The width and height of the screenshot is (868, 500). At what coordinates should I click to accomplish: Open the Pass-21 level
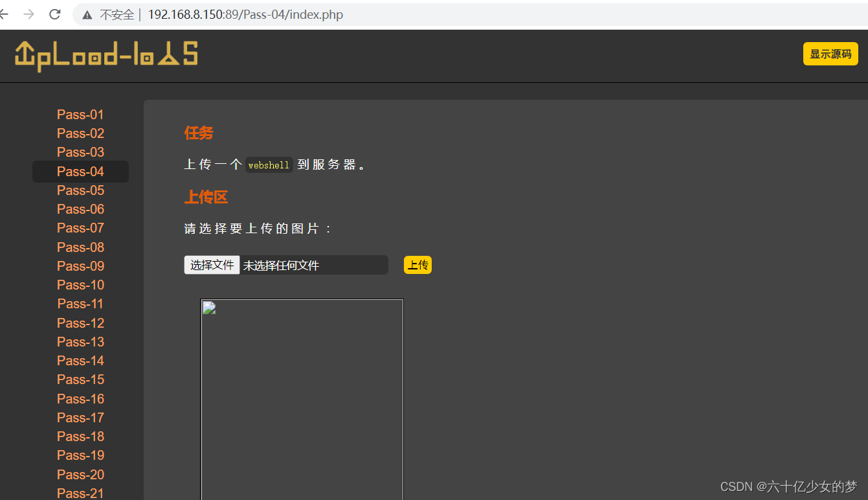tap(80, 493)
